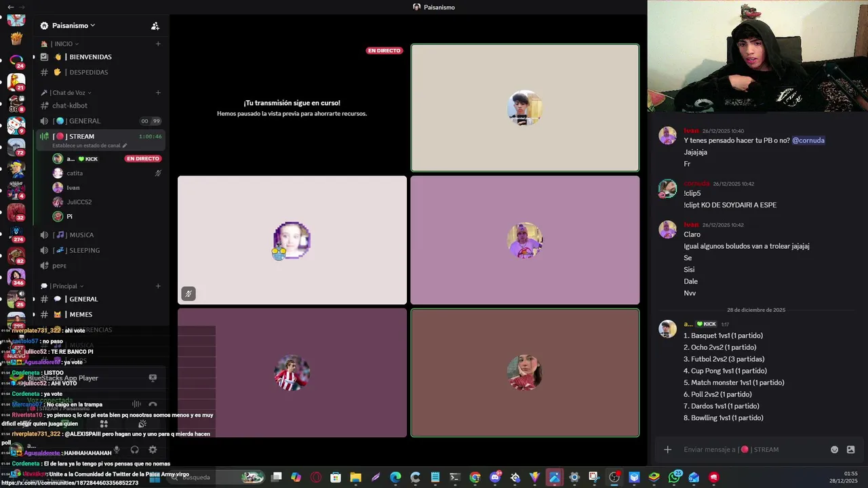Click the EN DIRECTO badge in member list
This screenshot has width=868, height=488.
pyautogui.click(x=142, y=159)
